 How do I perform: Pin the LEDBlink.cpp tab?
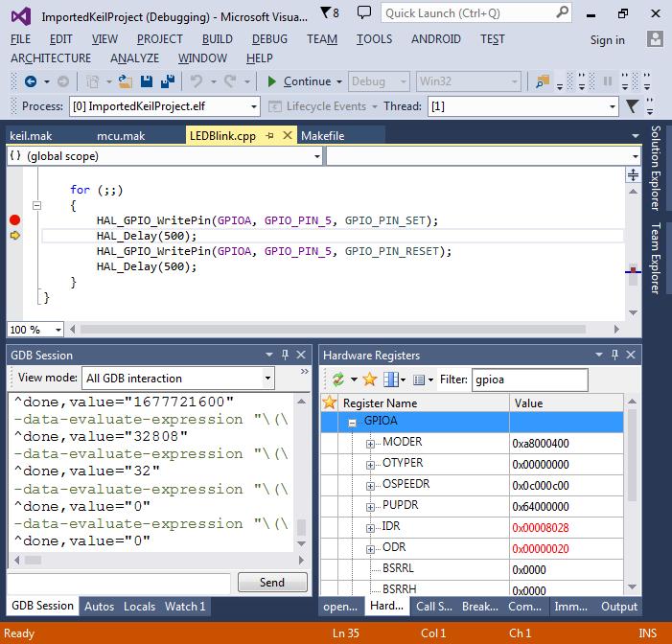coord(271,136)
